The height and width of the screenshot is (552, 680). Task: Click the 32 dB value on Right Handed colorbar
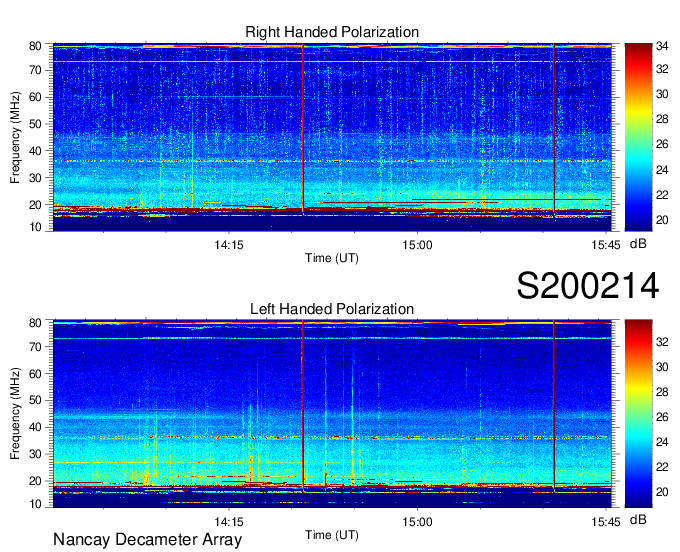click(662, 69)
